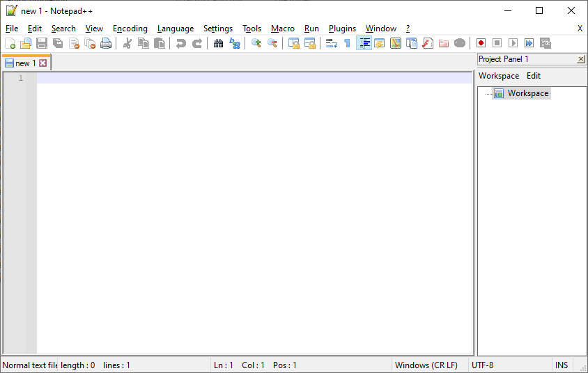Close all documents toolbar icon
The height and width of the screenshot is (373, 588).
pyautogui.click(x=90, y=43)
